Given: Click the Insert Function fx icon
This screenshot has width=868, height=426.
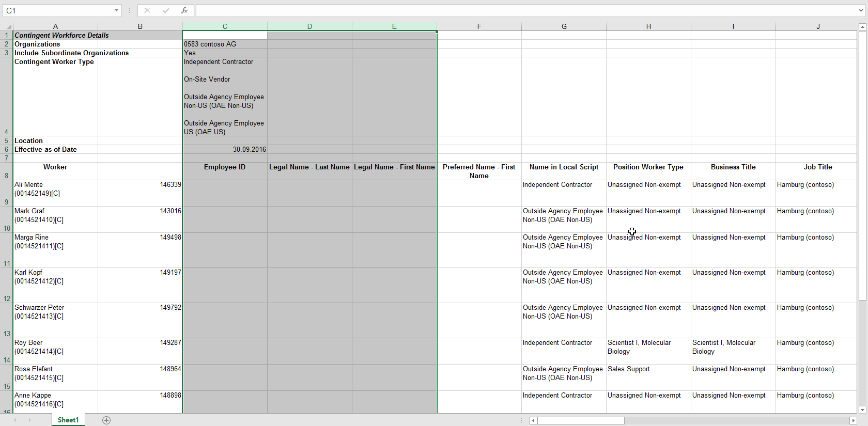Looking at the screenshot, I should [184, 10].
